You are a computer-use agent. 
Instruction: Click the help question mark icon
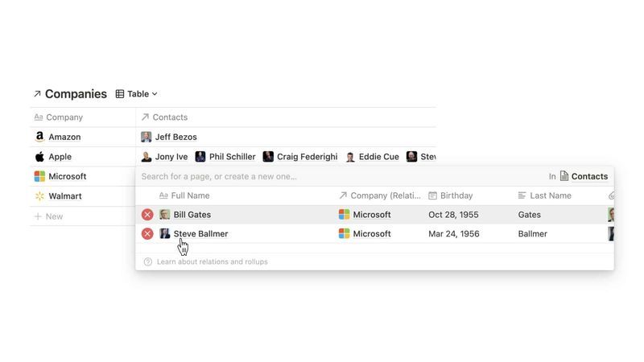148,261
